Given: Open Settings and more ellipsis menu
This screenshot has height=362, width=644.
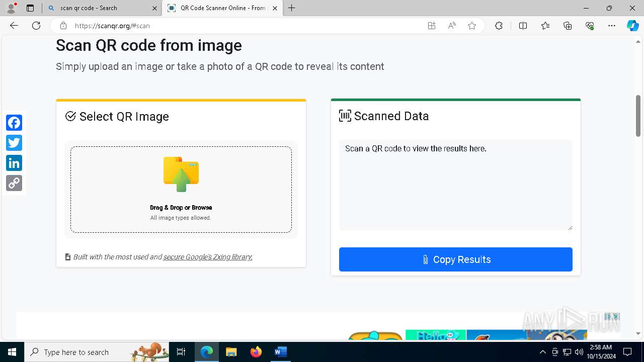Looking at the screenshot, I should click(612, 26).
